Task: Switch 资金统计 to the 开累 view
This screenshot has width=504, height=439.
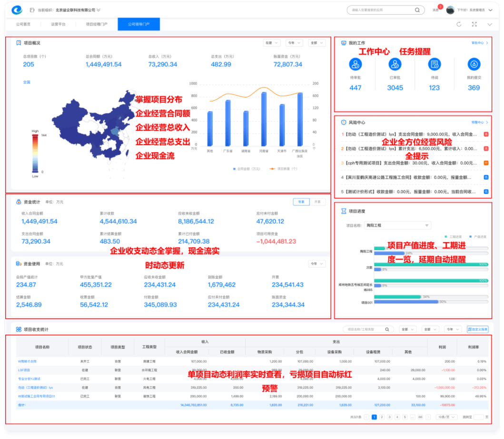Action: tap(317, 202)
